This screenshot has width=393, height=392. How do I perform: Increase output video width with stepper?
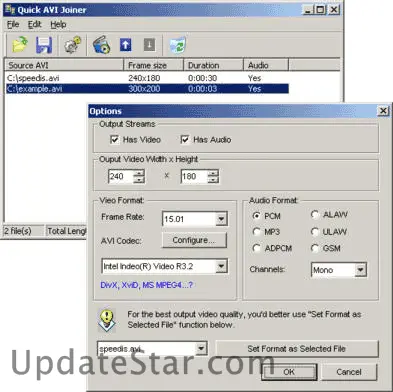pyautogui.click(x=139, y=173)
